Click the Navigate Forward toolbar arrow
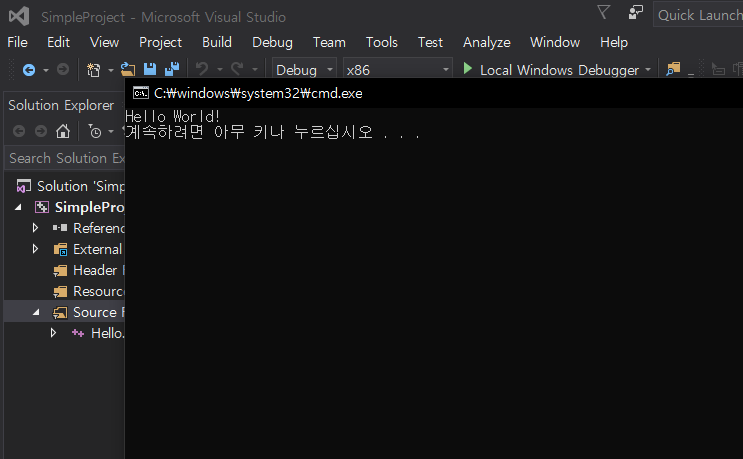The width and height of the screenshot is (743, 459). tap(63, 70)
